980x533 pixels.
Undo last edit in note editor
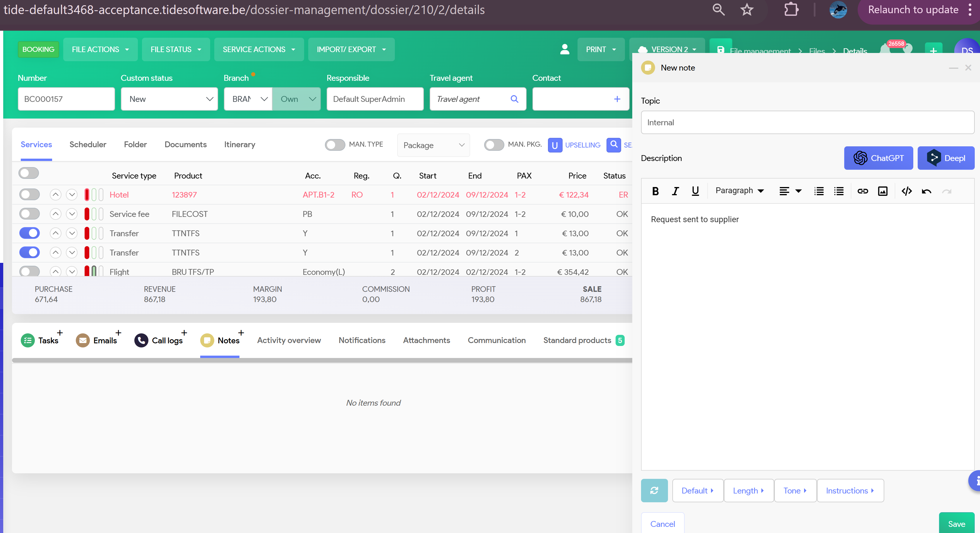(x=926, y=191)
